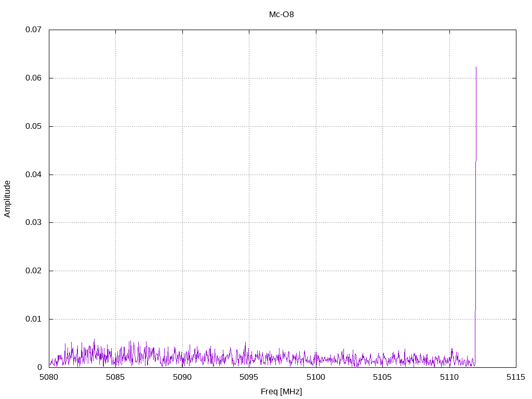Click the y-axis tick label 0.02

tap(34, 271)
